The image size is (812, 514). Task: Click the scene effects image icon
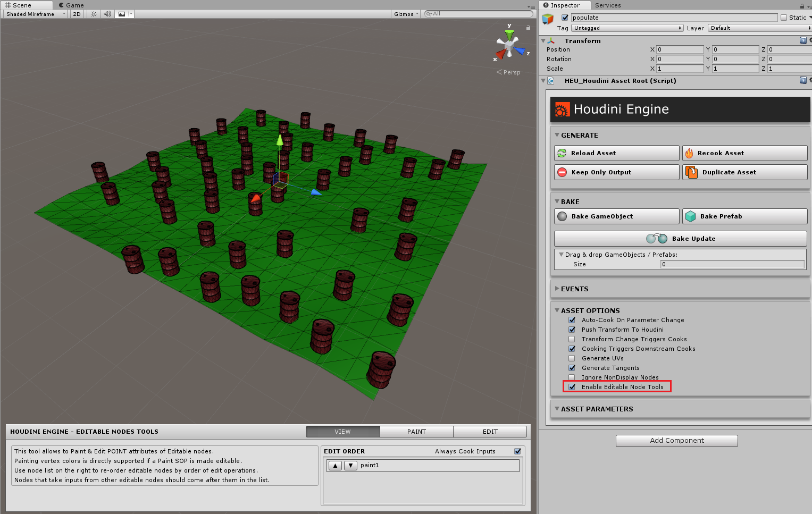click(x=122, y=14)
